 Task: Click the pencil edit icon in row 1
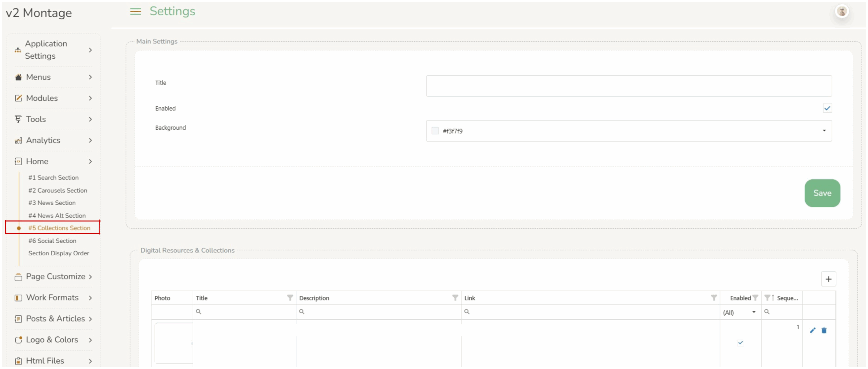[812, 330]
